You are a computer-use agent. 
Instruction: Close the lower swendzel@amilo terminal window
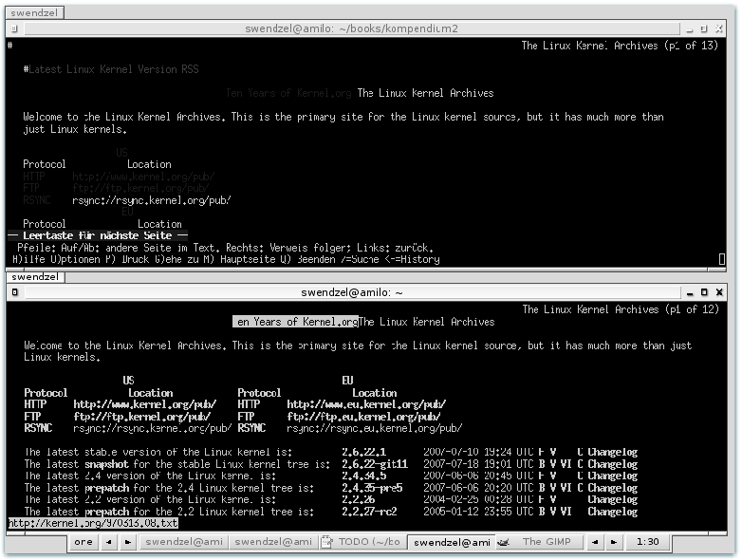(720, 293)
